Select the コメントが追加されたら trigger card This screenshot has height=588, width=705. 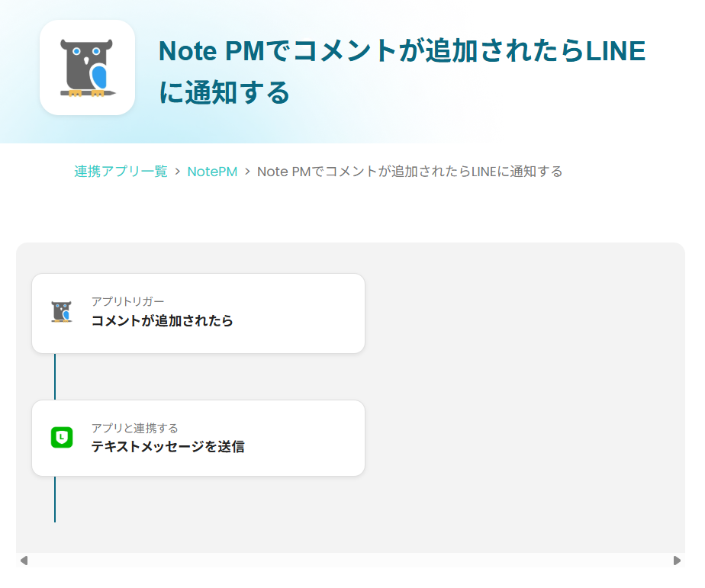pos(198,313)
